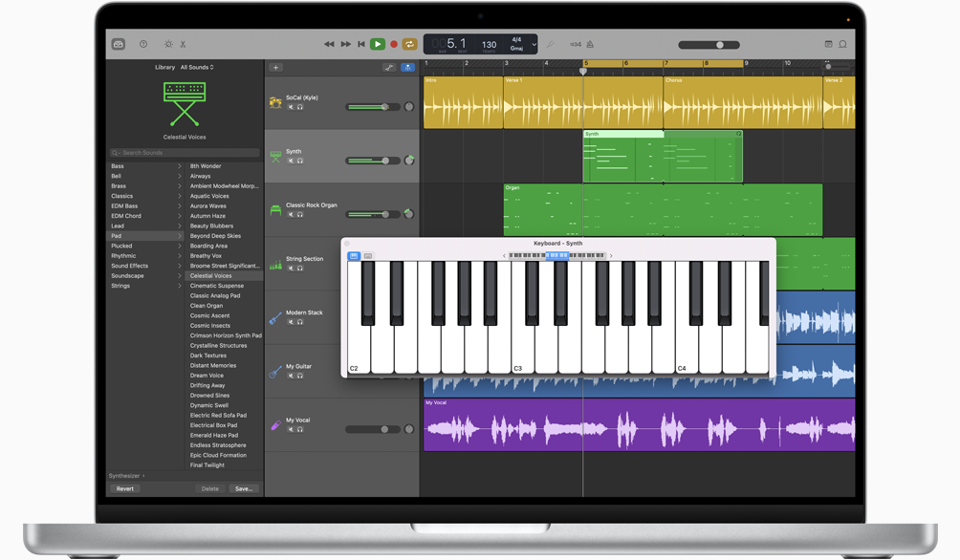
Task: Click the Search Sounds field
Action: (x=185, y=152)
